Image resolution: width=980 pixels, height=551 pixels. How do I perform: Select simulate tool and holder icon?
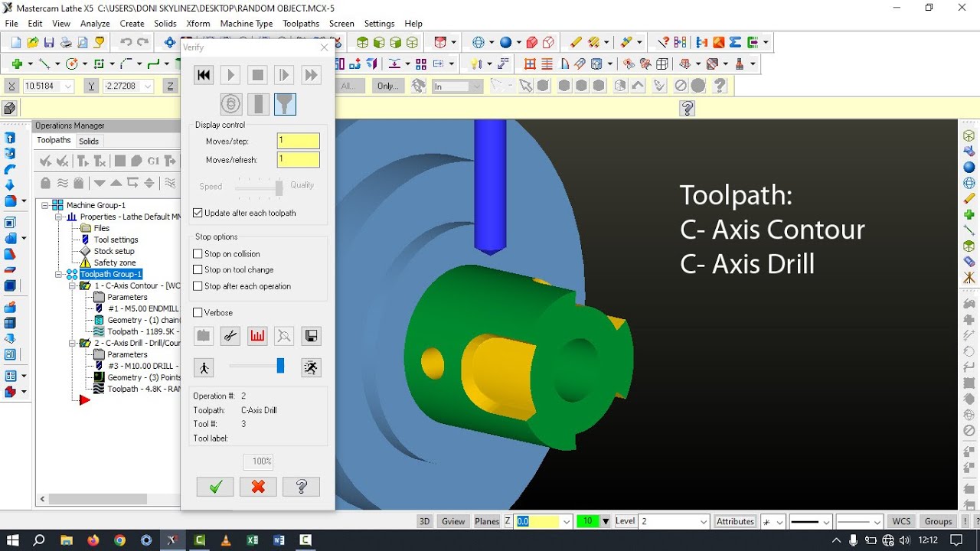click(x=285, y=104)
